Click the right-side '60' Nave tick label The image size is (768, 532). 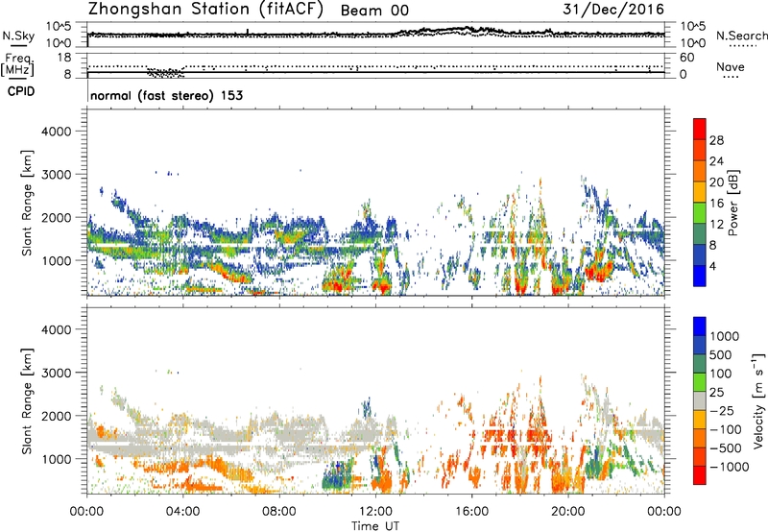pyautogui.click(x=687, y=58)
